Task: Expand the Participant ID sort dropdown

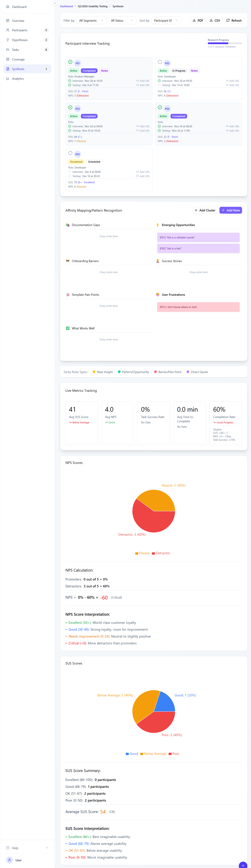Action: click(x=166, y=21)
